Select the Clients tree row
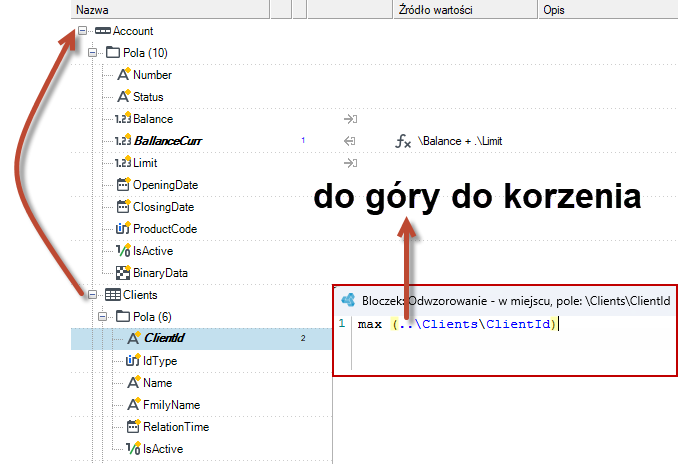This screenshot has width=678, height=464. (140, 295)
